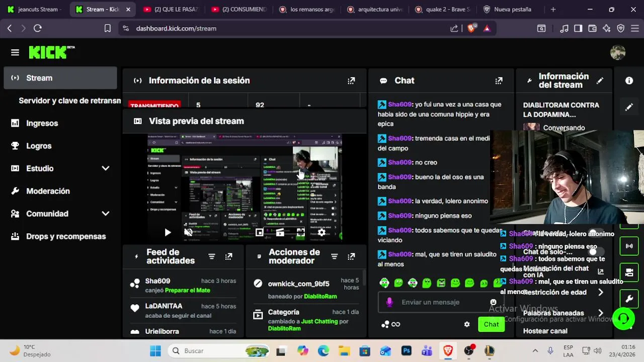This screenshot has height=362, width=644.
Task: Open emoji picker in message box
Action: click(493, 302)
